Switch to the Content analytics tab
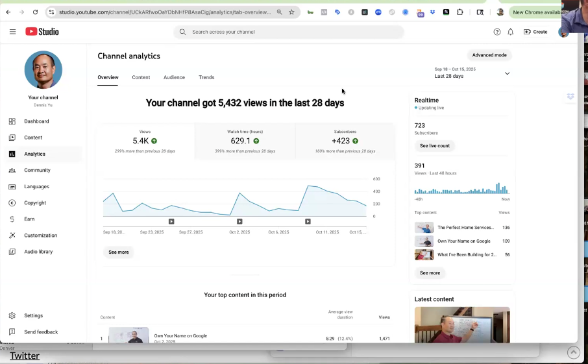 click(141, 77)
